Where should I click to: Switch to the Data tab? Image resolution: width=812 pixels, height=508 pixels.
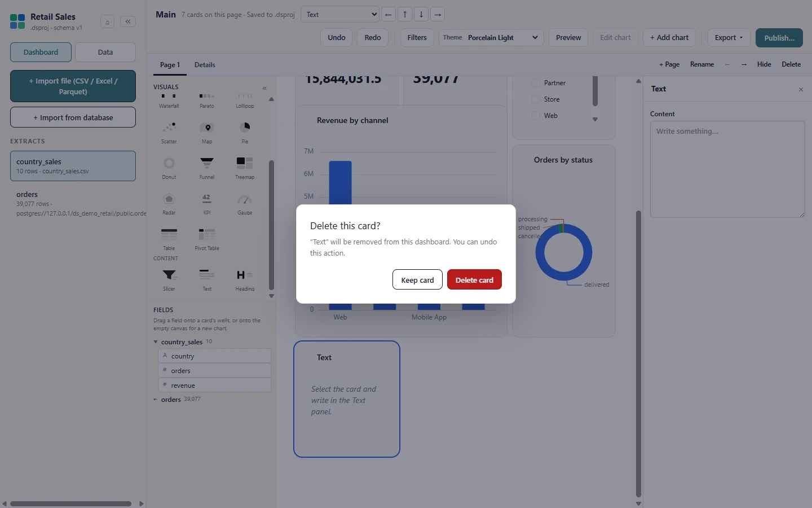click(105, 52)
